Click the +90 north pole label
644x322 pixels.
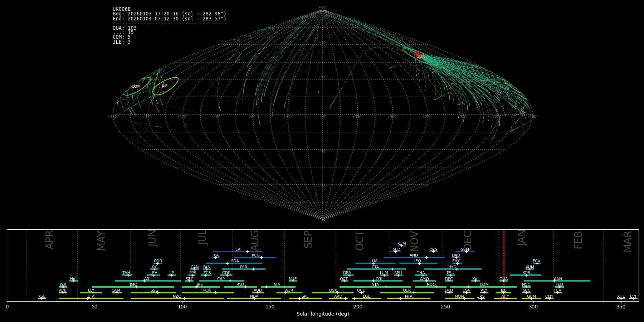coord(322,8)
